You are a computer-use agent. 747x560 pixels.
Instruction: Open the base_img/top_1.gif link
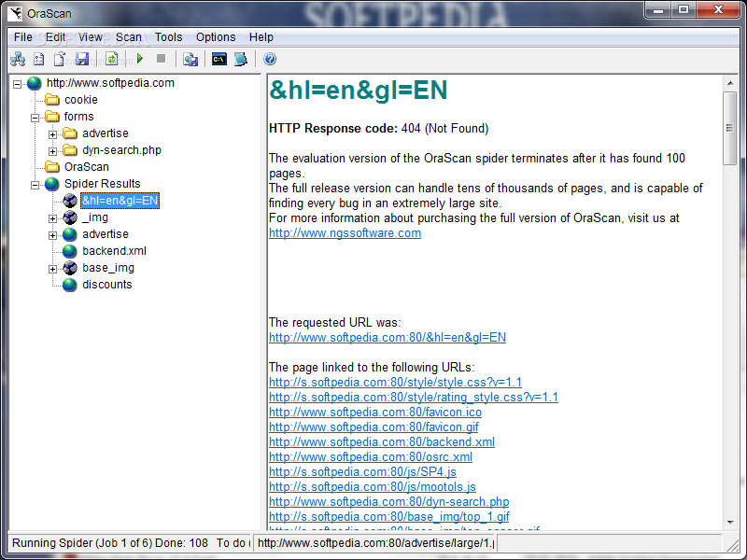pyautogui.click(x=389, y=517)
